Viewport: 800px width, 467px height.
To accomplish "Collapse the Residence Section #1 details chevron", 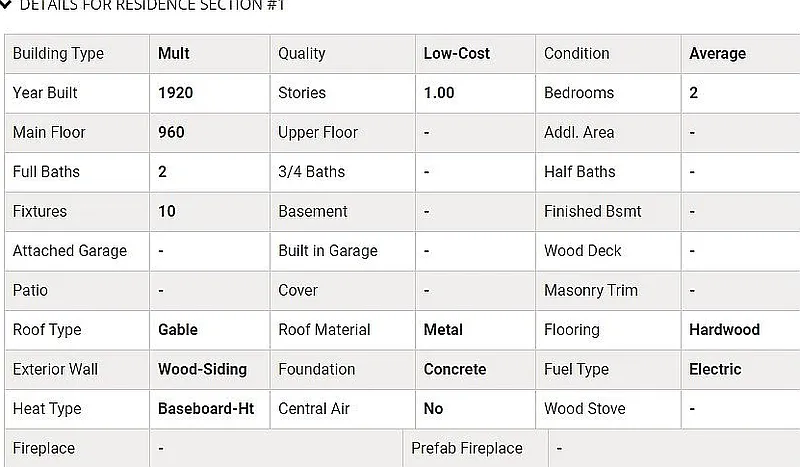I will pyautogui.click(x=5, y=5).
